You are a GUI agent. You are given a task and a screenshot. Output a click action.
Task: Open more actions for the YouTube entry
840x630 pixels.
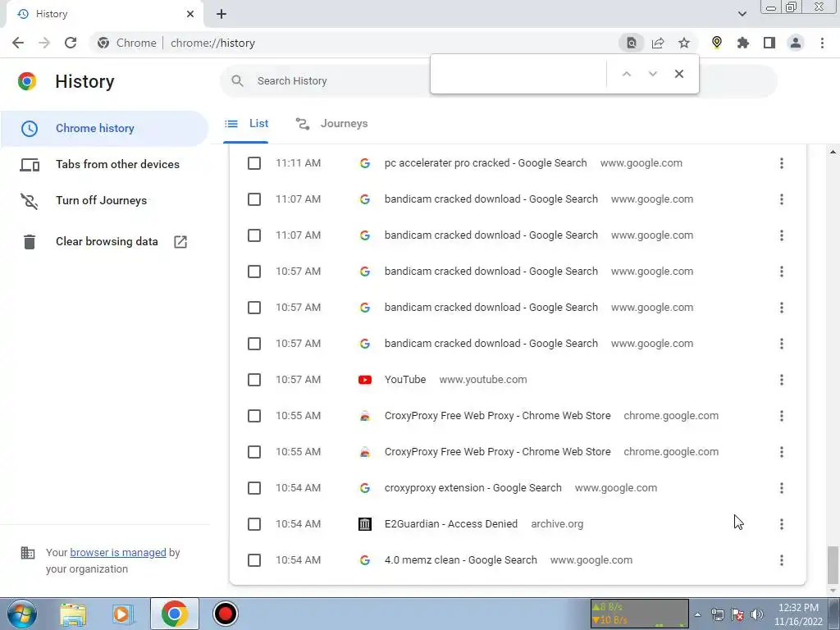(x=782, y=380)
